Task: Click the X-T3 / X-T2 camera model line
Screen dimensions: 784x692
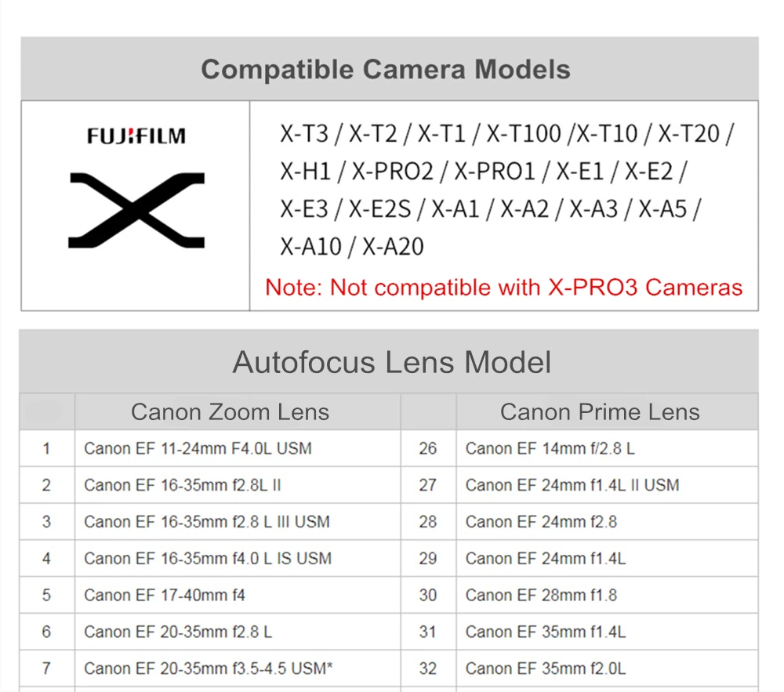Action: point(507,134)
